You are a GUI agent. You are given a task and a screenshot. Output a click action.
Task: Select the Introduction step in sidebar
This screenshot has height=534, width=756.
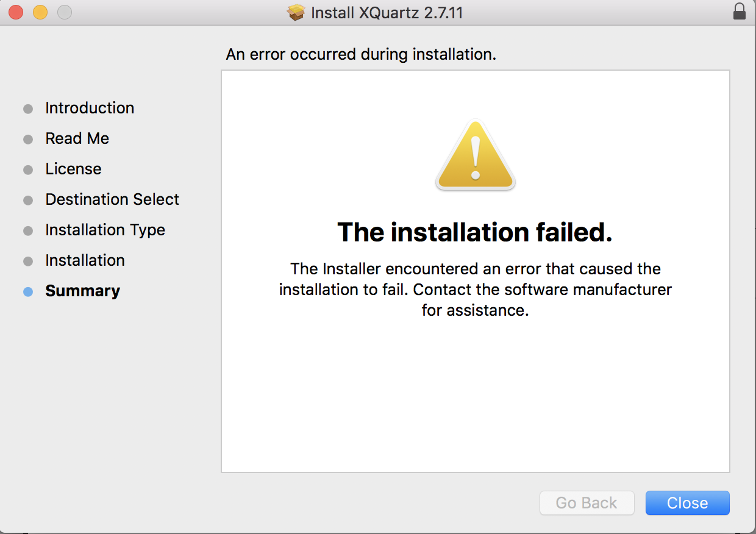click(x=90, y=108)
